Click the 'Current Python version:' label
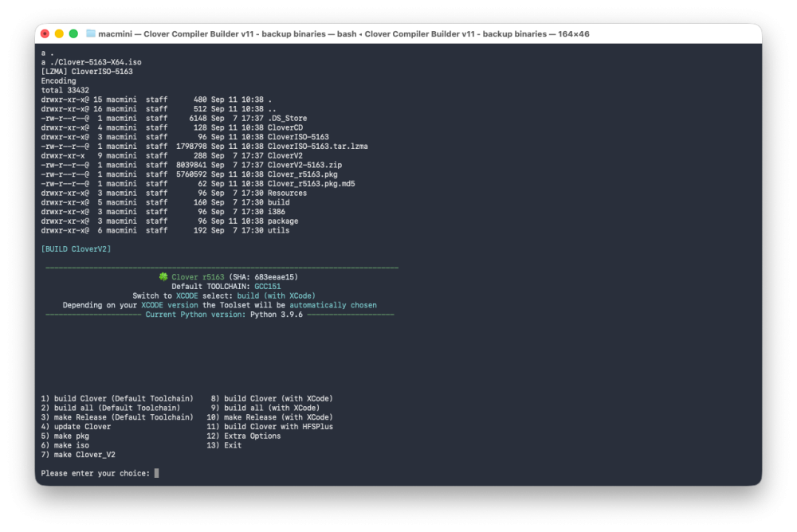This screenshot has height=532, width=797. click(195, 315)
